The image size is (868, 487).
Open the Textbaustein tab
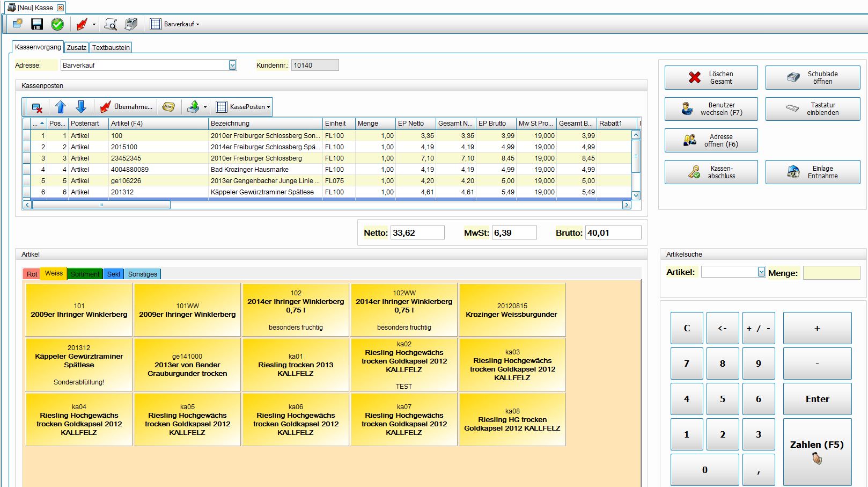pos(111,48)
